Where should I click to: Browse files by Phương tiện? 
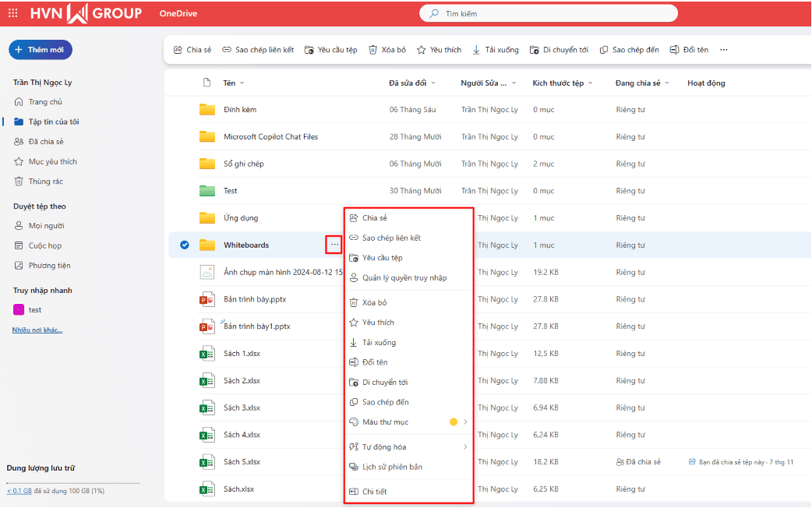(x=42, y=265)
